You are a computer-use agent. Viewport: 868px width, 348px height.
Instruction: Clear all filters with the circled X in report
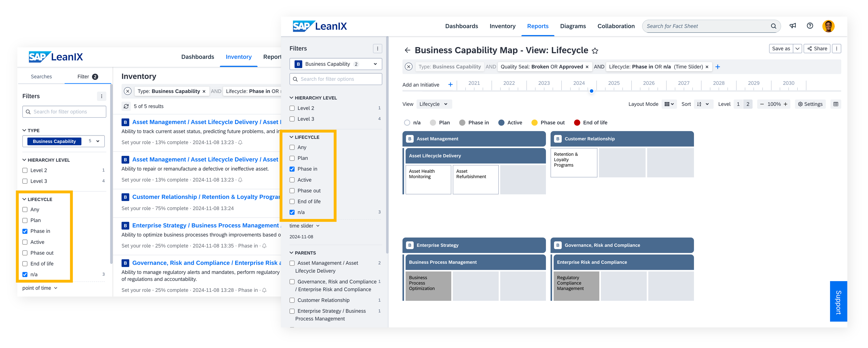click(x=408, y=67)
